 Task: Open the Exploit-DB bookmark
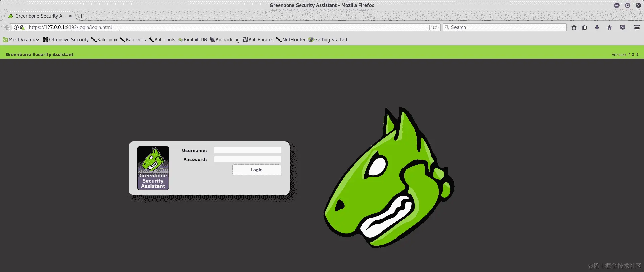(x=193, y=40)
